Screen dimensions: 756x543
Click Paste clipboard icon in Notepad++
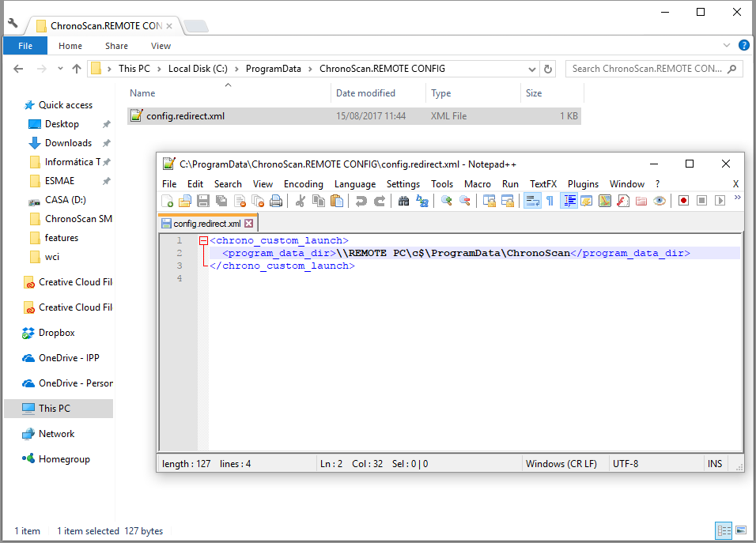[337, 201]
